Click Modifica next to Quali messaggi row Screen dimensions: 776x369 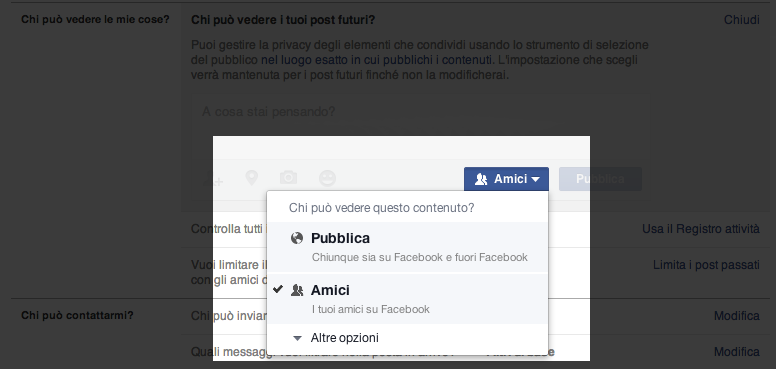click(736, 352)
